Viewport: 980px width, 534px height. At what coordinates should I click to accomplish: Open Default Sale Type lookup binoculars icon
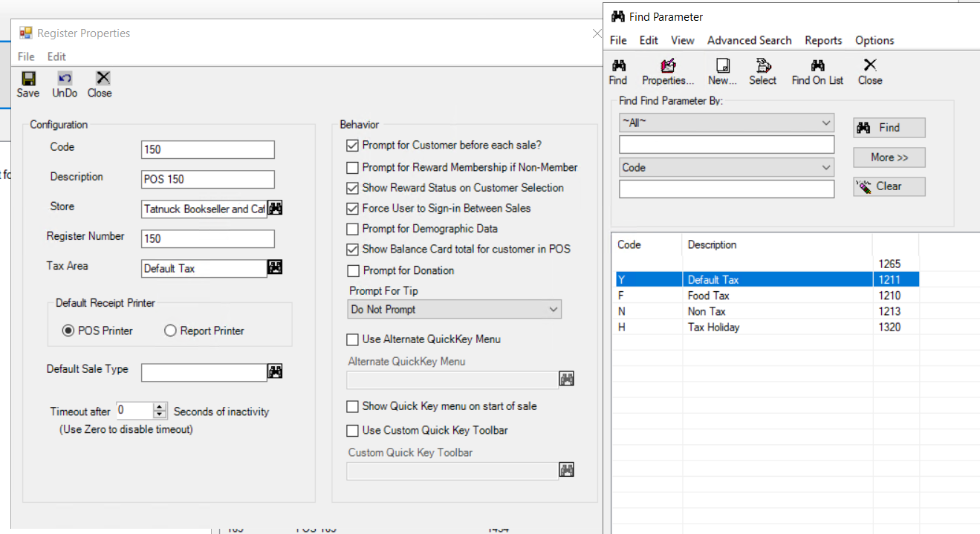click(275, 371)
